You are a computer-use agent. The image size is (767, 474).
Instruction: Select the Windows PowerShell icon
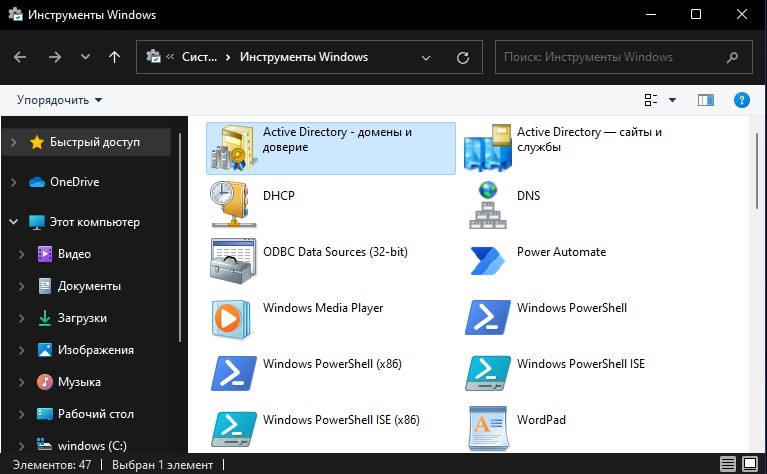click(487, 317)
